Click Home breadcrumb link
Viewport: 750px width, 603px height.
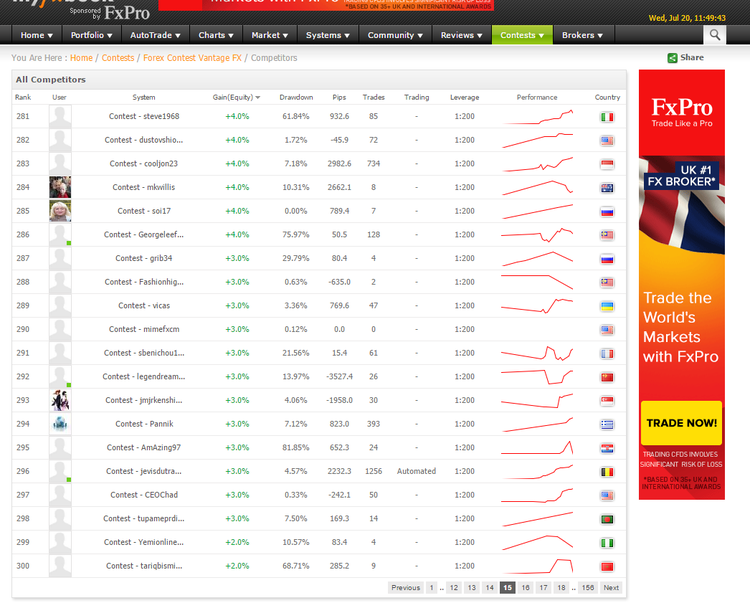(81, 58)
